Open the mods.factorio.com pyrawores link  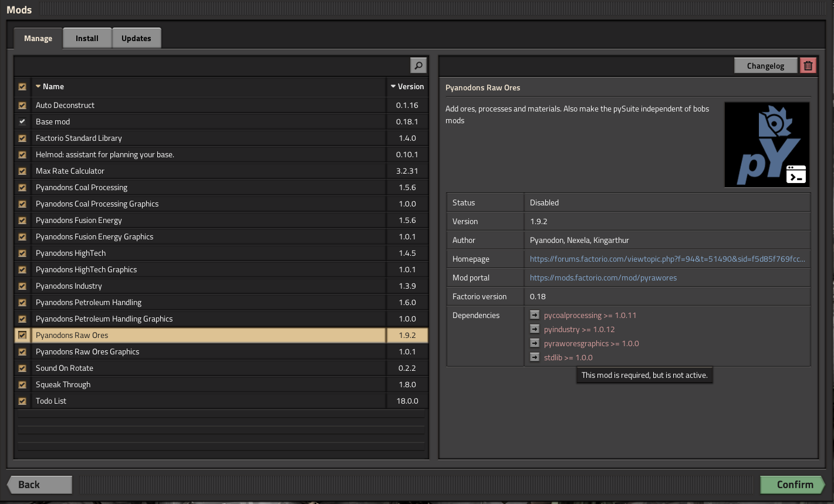pyautogui.click(x=603, y=278)
